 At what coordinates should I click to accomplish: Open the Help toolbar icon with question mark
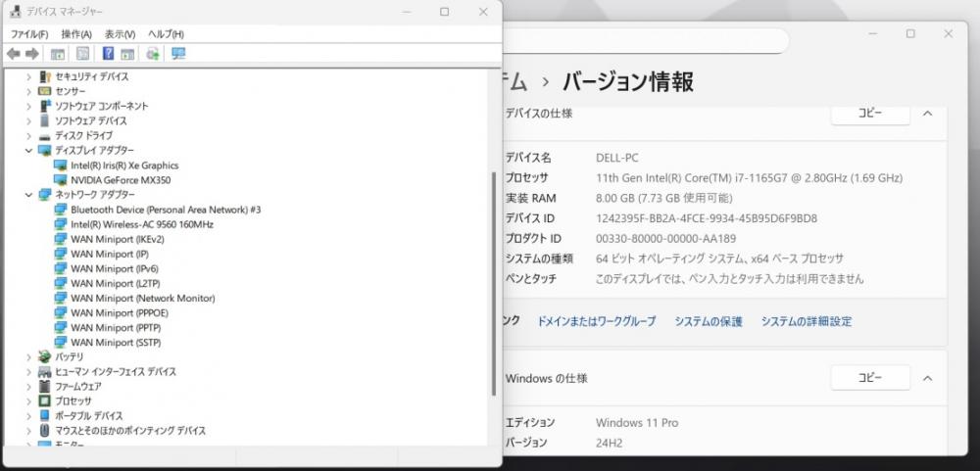coord(108,55)
